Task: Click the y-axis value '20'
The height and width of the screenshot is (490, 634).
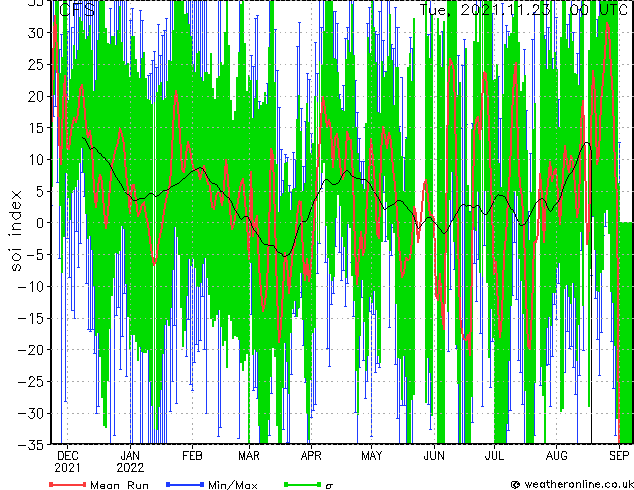Action: [x=35, y=96]
